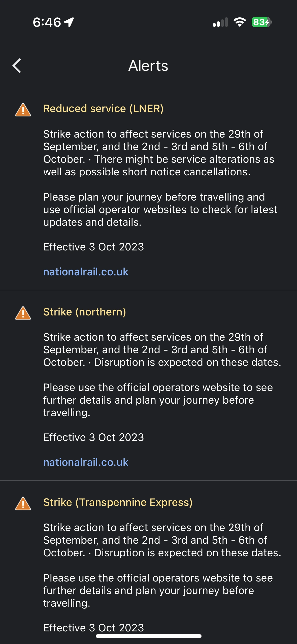Tap the Wi-Fi status icon
The height and width of the screenshot is (644, 297).
[x=239, y=22]
